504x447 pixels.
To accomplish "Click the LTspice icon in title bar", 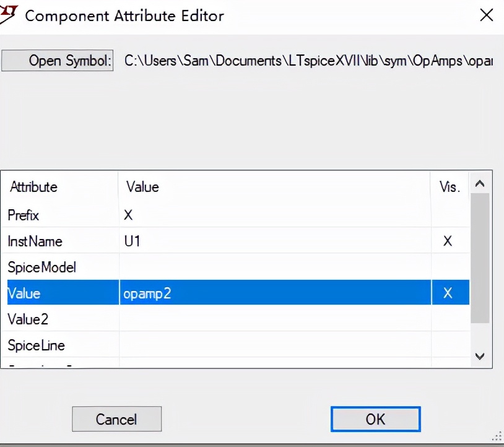I will click(x=7, y=14).
